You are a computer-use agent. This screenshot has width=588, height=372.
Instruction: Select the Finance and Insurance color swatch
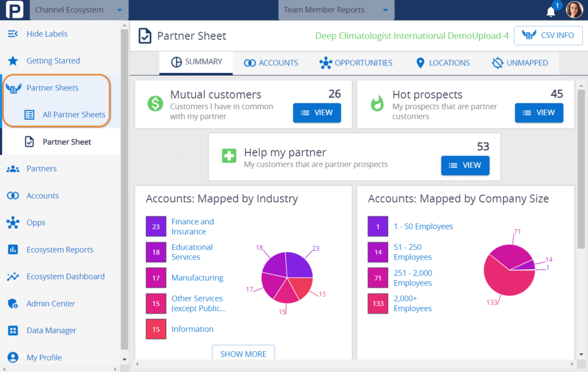pos(156,226)
